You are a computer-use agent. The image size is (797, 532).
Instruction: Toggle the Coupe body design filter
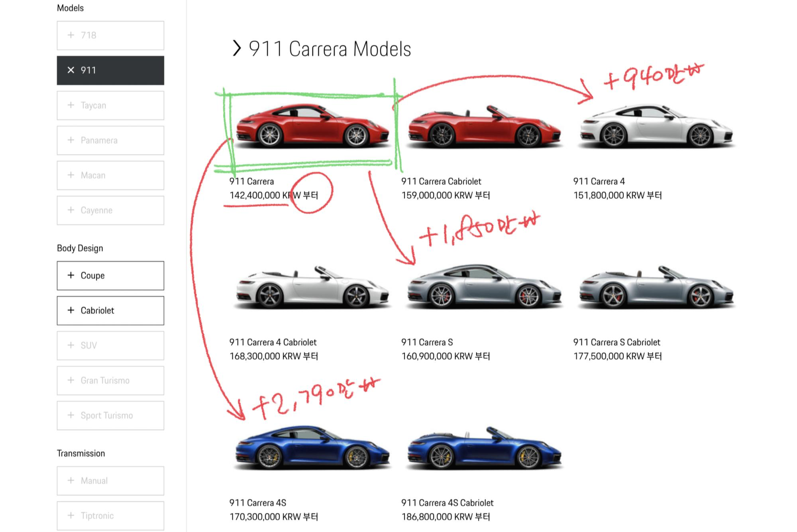coord(110,276)
